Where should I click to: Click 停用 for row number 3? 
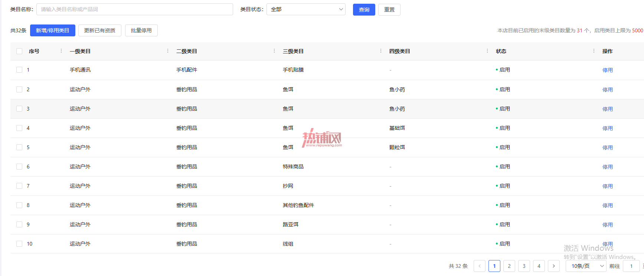[x=608, y=109]
